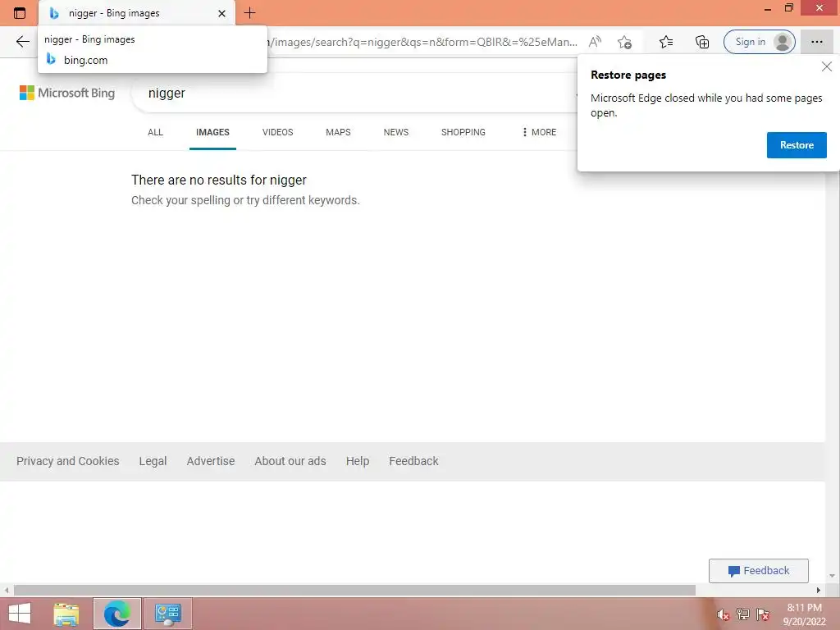Open the Help footer link
The width and height of the screenshot is (840, 630).
(358, 461)
